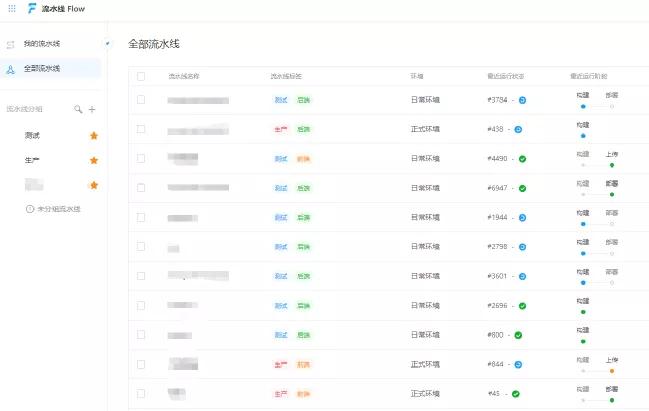This screenshot has width=649, height=411.
Task: Open run number #438 link
Action: click(495, 129)
